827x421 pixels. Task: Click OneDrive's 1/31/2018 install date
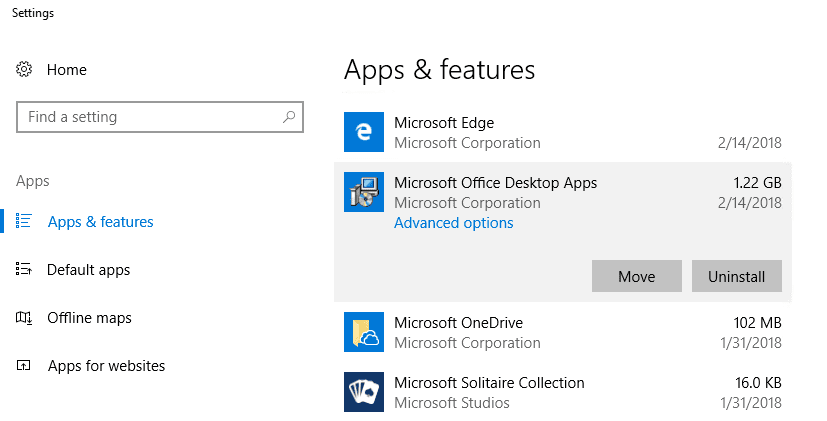[x=751, y=342]
